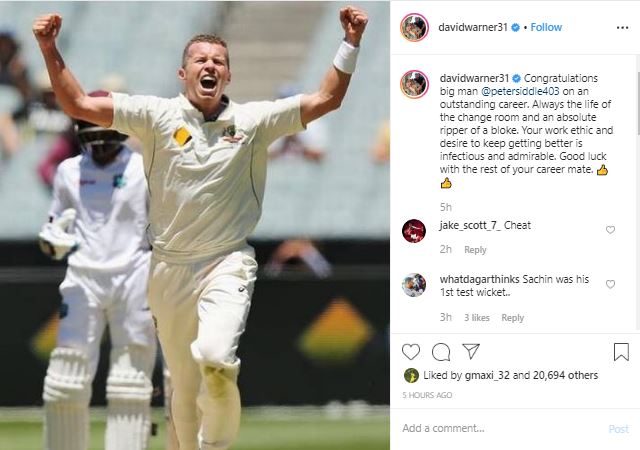Follow davidwarner31
Viewport: 640px width, 450px height.
(x=546, y=27)
